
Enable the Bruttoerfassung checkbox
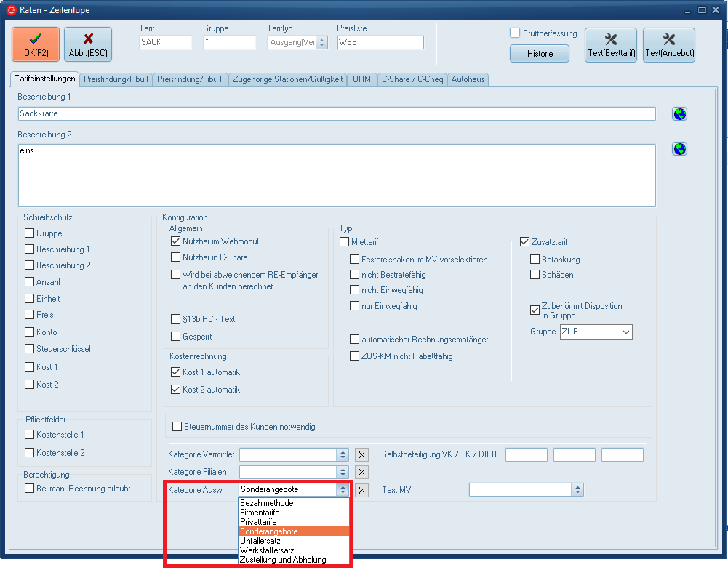tap(515, 33)
